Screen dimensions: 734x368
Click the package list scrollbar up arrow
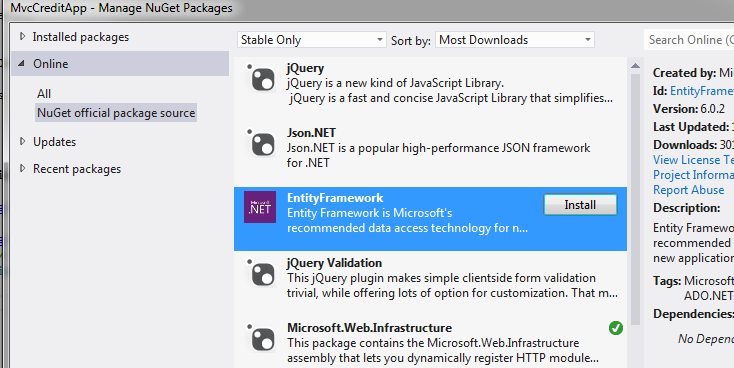(635, 66)
